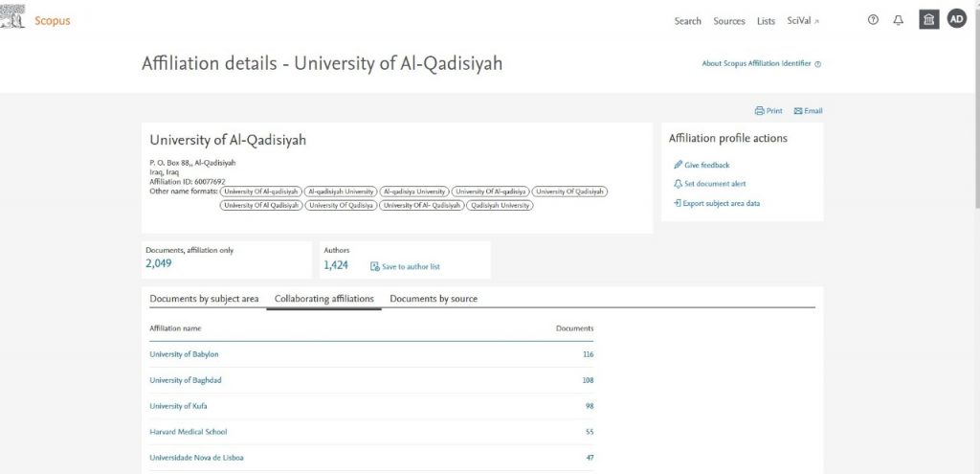The width and height of the screenshot is (980, 474).
Task: Click Set document alert bell link
Action: [709, 184]
